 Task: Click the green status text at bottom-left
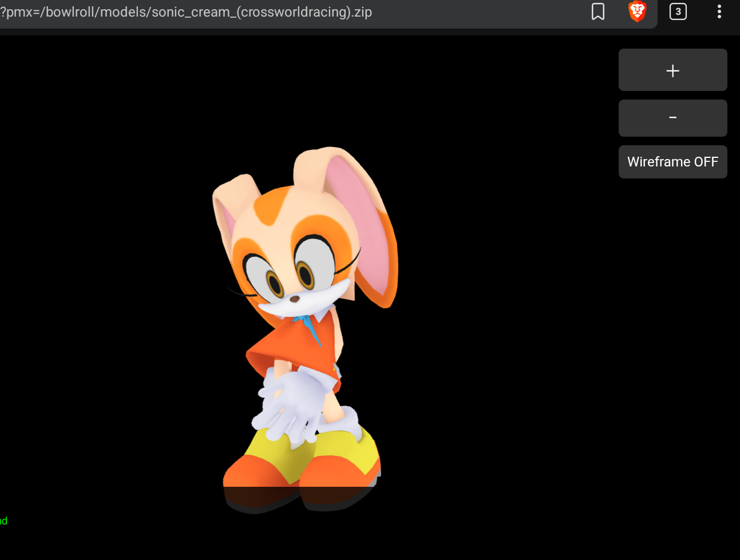click(x=3, y=521)
